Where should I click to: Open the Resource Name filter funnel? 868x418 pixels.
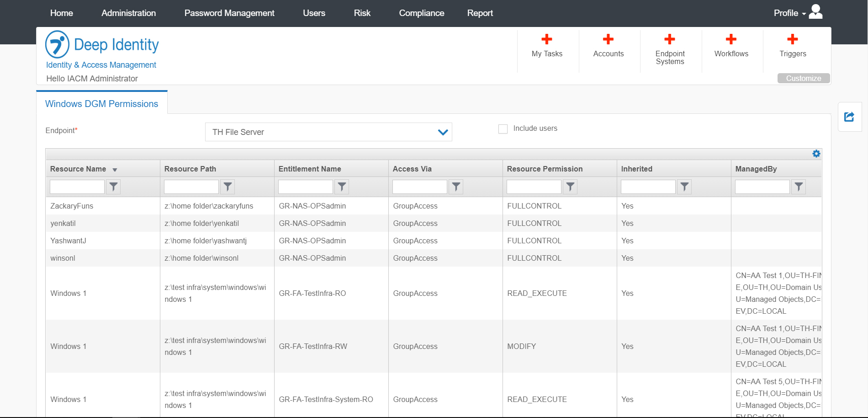113,187
